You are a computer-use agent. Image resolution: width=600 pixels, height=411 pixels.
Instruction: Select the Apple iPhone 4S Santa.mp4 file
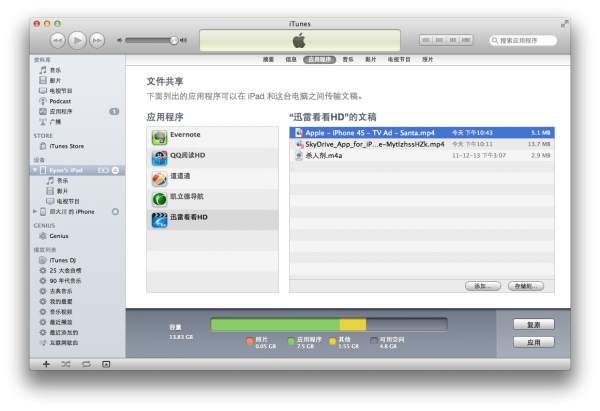click(x=422, y=133)
